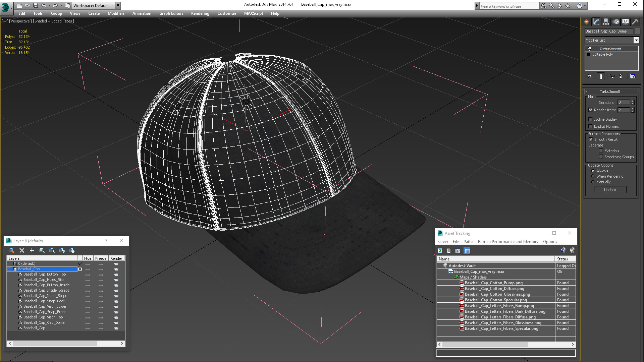Image resolution: width=644 pixels, height=362 pixels.
Task: Increase the Iterations spinner value
Action: (633, 101)
